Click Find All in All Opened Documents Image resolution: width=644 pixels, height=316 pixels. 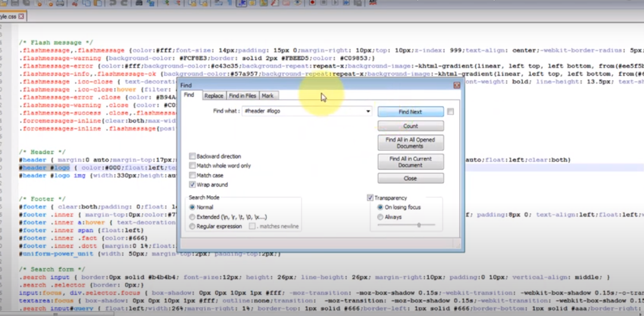click(410, 143)
